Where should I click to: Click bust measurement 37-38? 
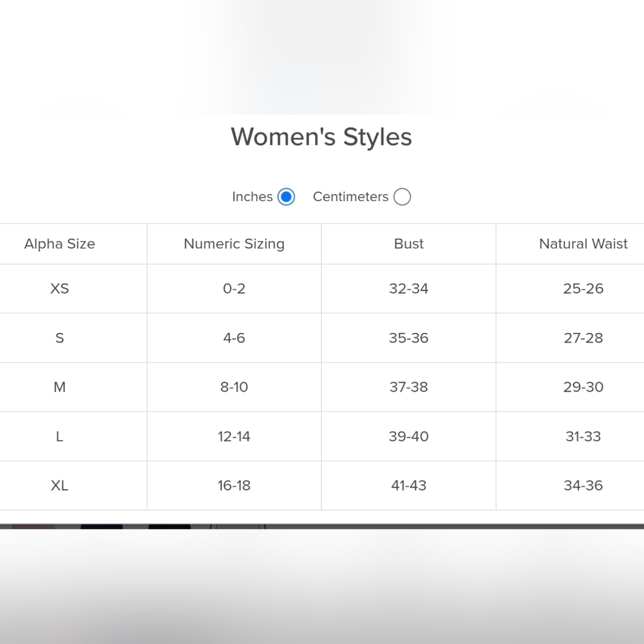pyautogui.click(x=409, y=387)
